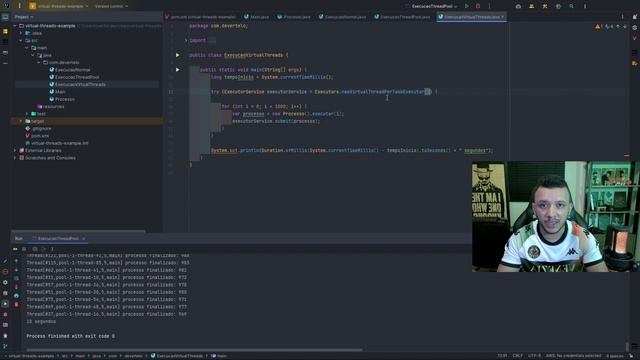This screenshot has height=360, width=640.
Task: Click UTF-8 encoding in status bar
Action: click(x=535, y=356)
